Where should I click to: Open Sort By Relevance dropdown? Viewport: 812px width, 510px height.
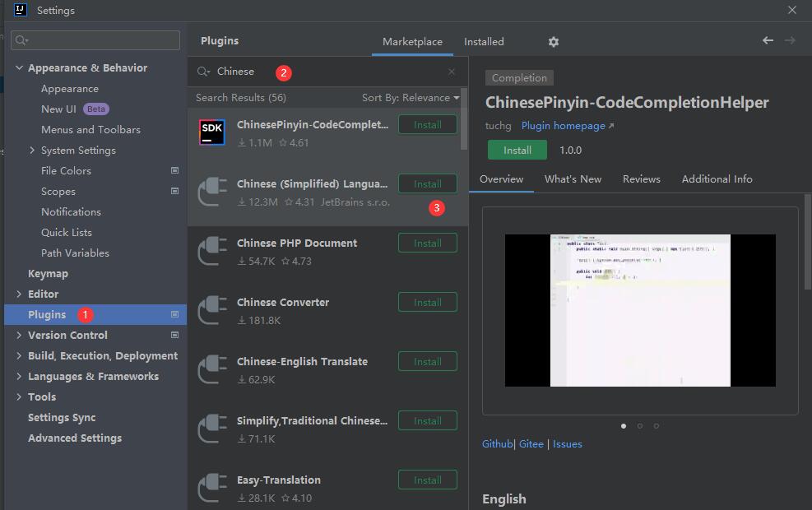pyautogui.click(x=411, y=98)
